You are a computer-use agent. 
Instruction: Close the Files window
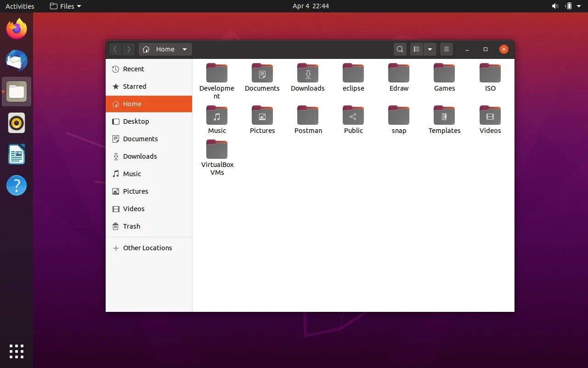point(504,49)
